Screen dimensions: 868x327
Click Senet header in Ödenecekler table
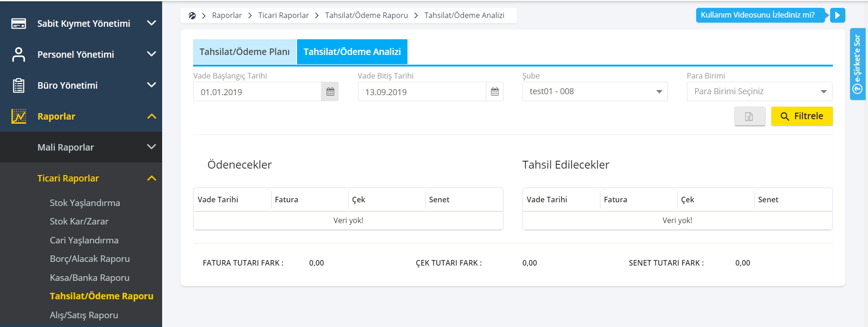[439, 200]
